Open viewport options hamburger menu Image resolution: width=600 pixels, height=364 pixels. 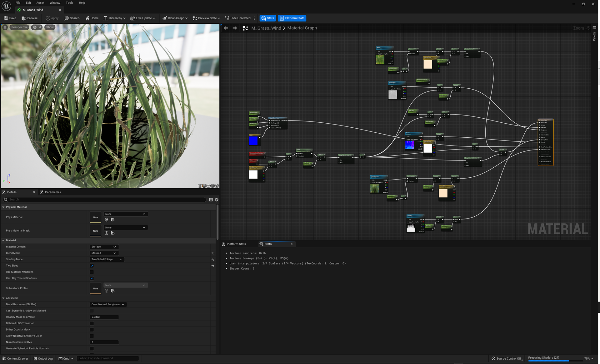click(x=5, y=27)
